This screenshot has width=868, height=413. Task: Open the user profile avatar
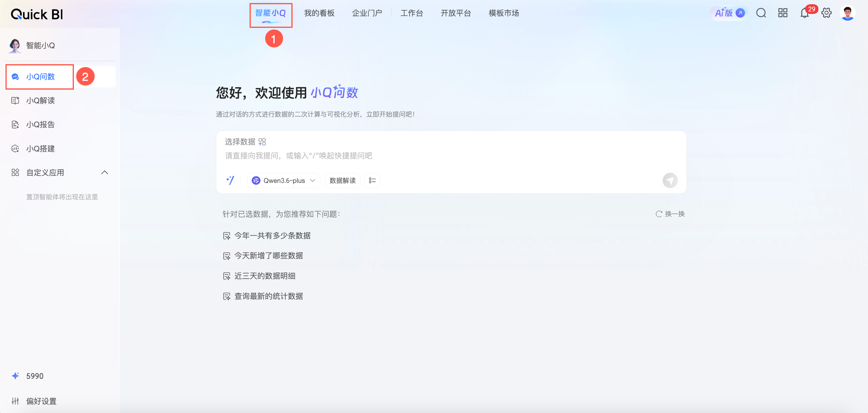847,13
